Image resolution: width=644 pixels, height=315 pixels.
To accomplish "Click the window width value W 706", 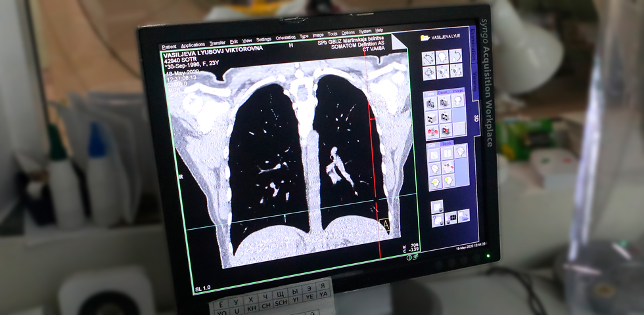I will (409, 245).
